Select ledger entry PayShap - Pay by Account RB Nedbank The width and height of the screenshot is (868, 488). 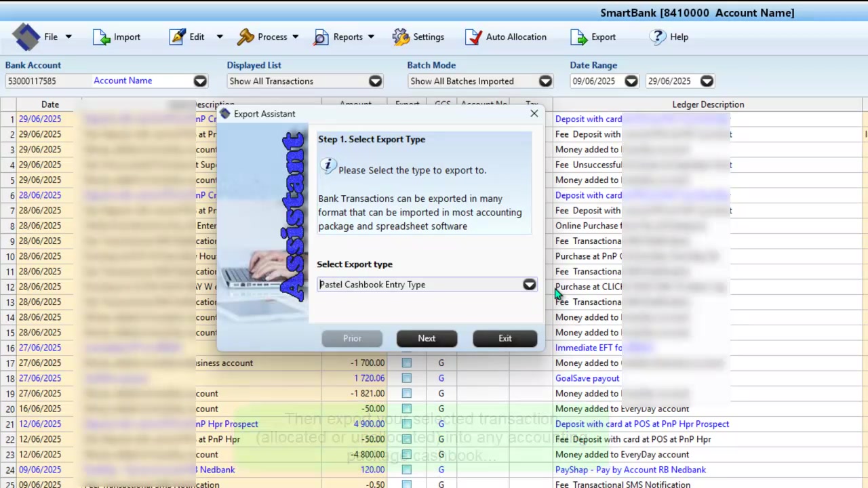[x=631, y=470]
